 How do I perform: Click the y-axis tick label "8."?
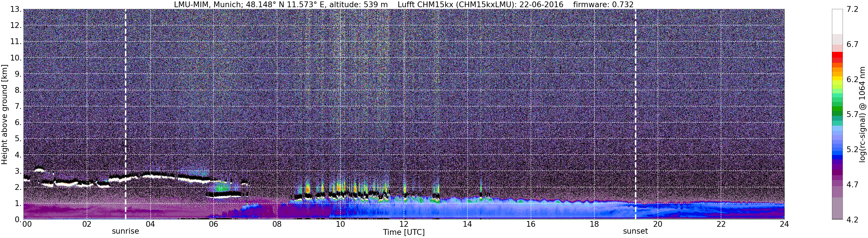coord(18,90)
